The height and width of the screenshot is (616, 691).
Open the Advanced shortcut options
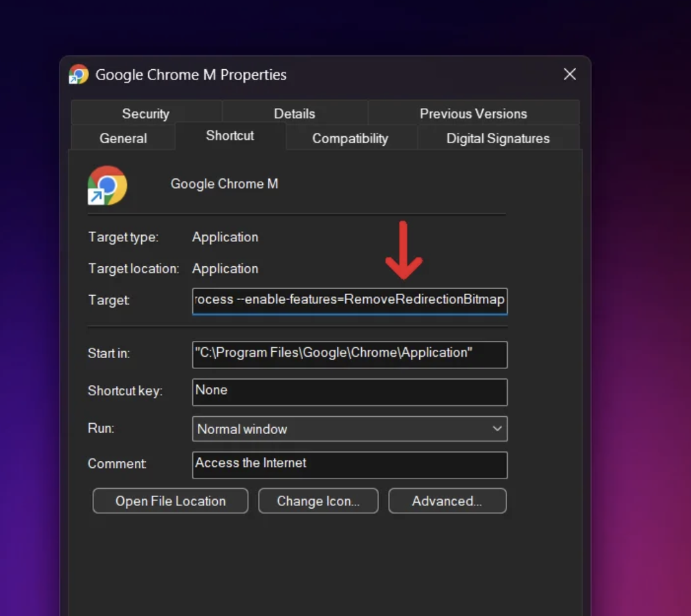(x=448, y=501)
